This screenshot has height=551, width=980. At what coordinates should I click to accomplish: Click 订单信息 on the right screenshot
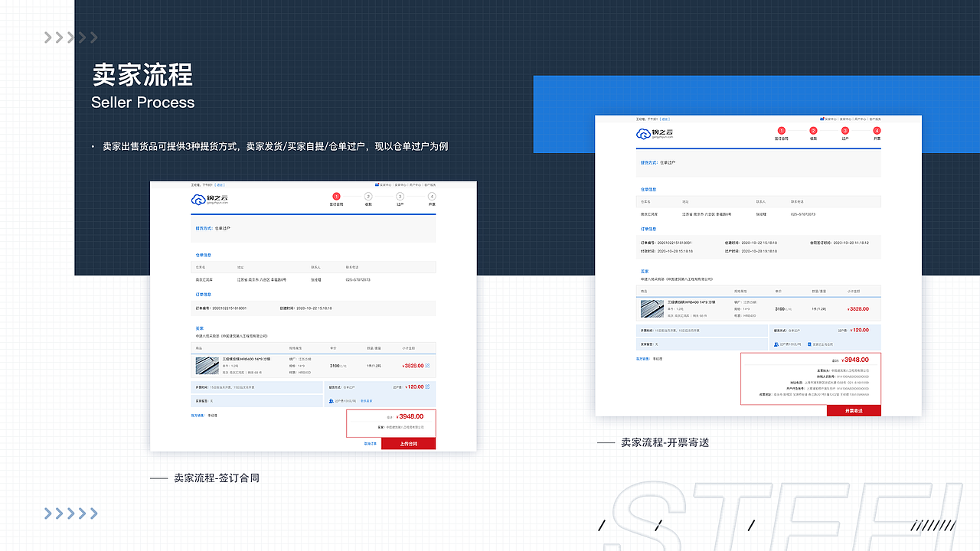click(648, 229)
